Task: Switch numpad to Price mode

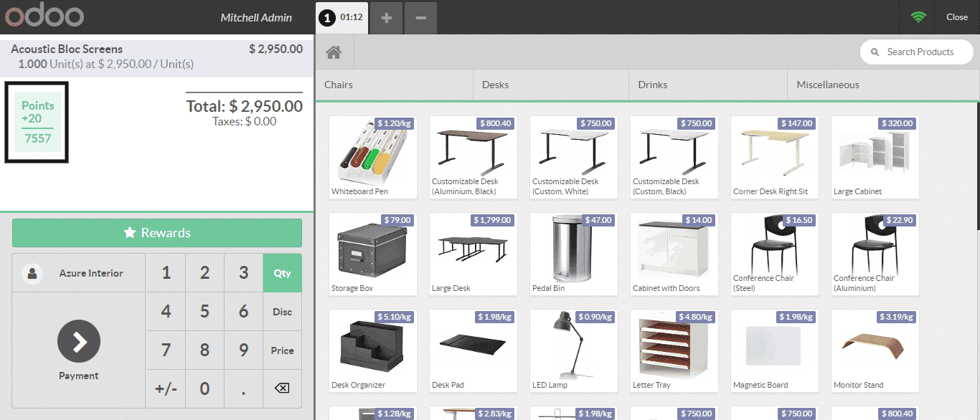Action: 282,350
